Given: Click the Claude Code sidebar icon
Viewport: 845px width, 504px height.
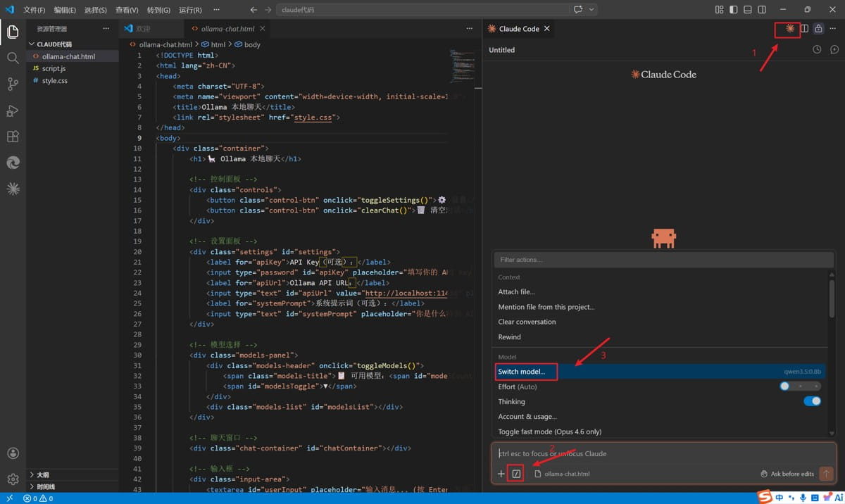Looking at the screenshot, I should [x=13, y=189].
